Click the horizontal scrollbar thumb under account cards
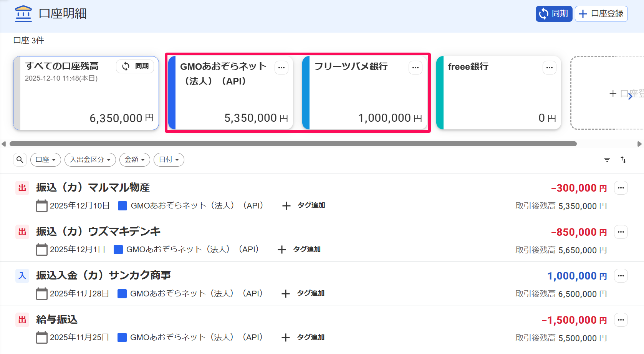Screen dimensions: 644x354 click(x=293, y=144)
